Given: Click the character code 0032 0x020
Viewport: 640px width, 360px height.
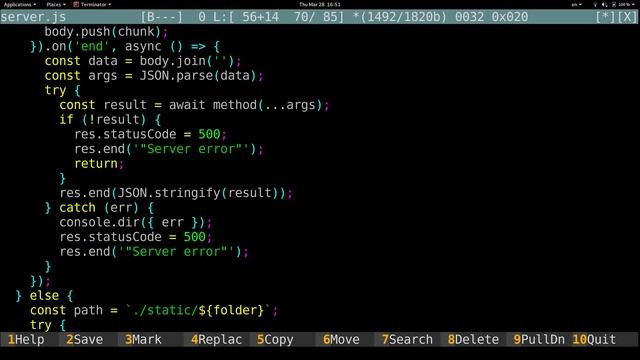Looking at the screenshot, I should click(491, 17).
